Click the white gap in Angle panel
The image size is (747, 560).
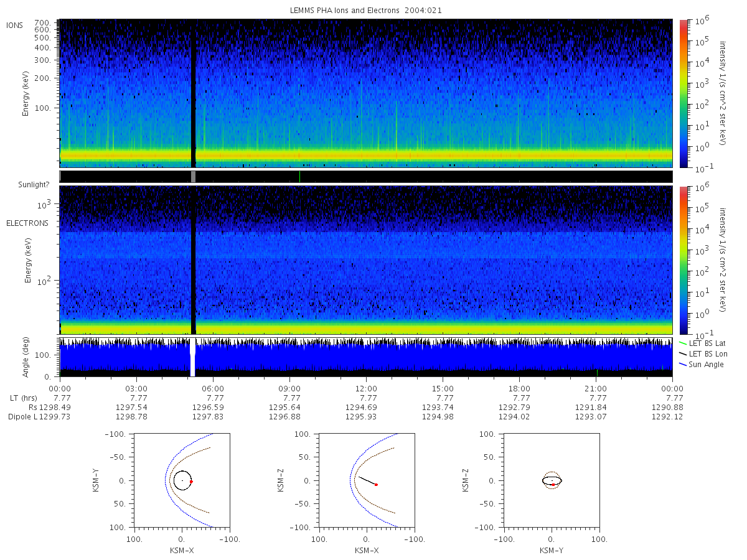(192, 358)
